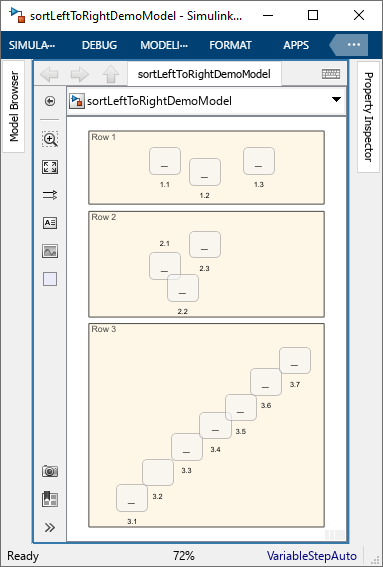Screen dimensions: 383x567
Task: Select the Annotation text tool
Action: [50, 223]
